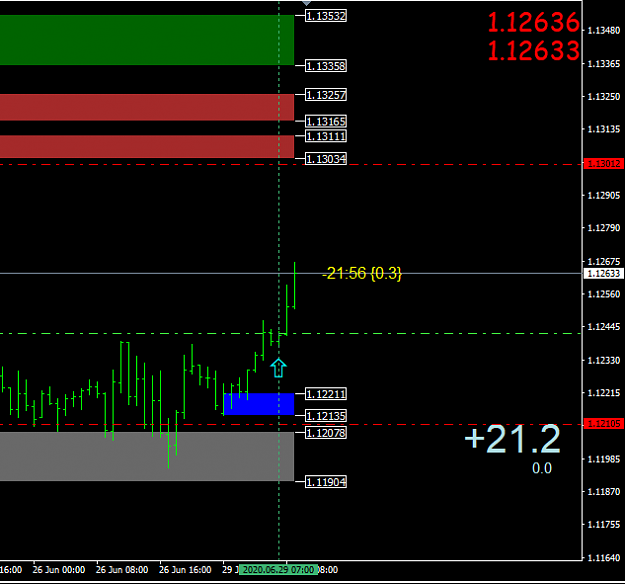The height and width of the screenshot is (584, 625).
Task: Select the 1.12078 zone price label
Action: pyautogui.click(x=326, y=433)
